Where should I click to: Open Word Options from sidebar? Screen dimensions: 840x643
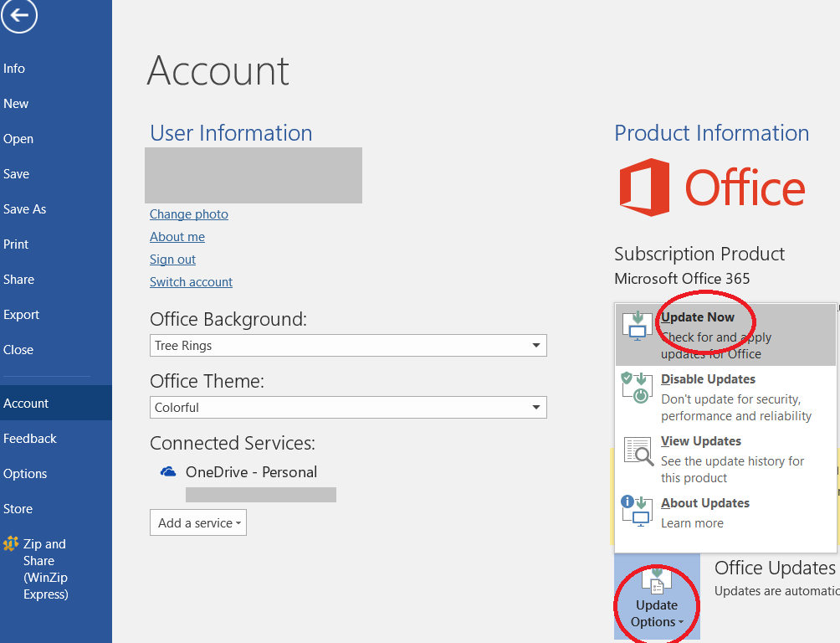coord(25,474)
